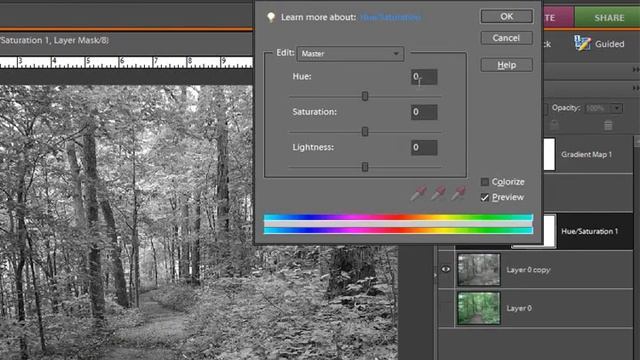This screenshot has height=360, width=640.
Task: Click the Lightness value field
Action: coord(424,147)
